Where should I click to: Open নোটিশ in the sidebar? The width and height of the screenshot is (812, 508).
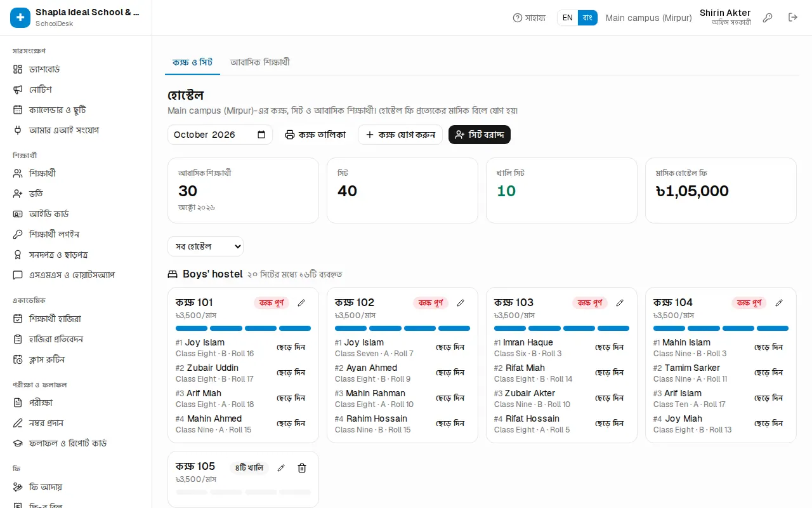(76, 90)
